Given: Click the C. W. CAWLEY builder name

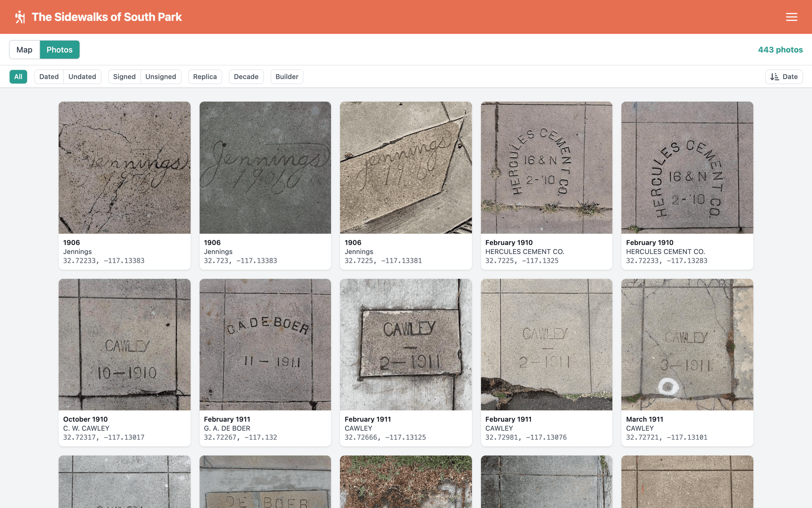Looking at the screenshot, I should click(86, 428).
